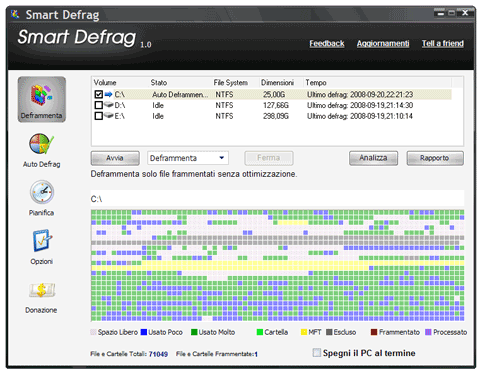480x375 pixels.
Task: Click the Idle status of E:\ row
Action: tap(158, 116)
